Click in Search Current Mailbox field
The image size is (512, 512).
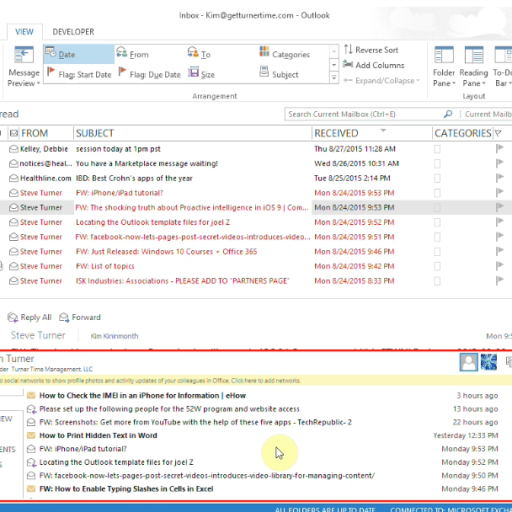point(363,114)
